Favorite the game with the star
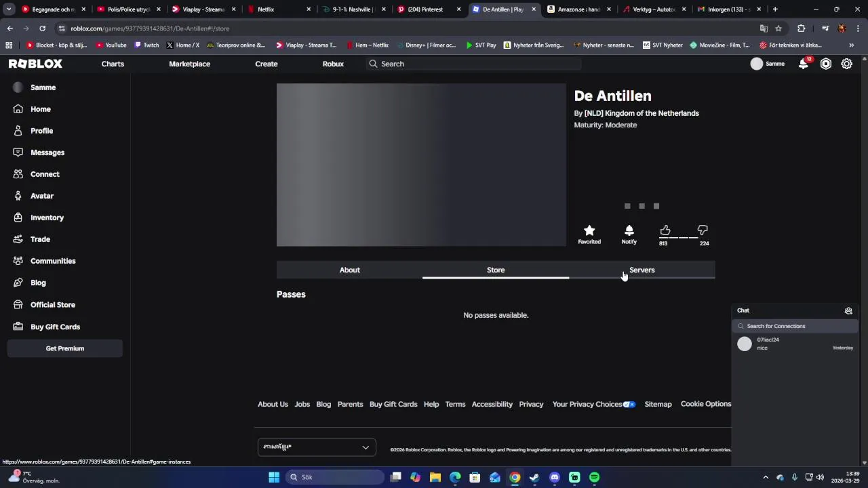 click(x=589, y=230)
